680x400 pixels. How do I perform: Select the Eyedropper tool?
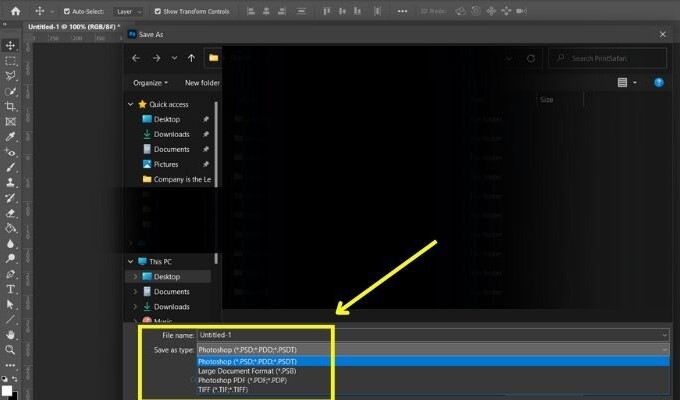coord(10,137)
